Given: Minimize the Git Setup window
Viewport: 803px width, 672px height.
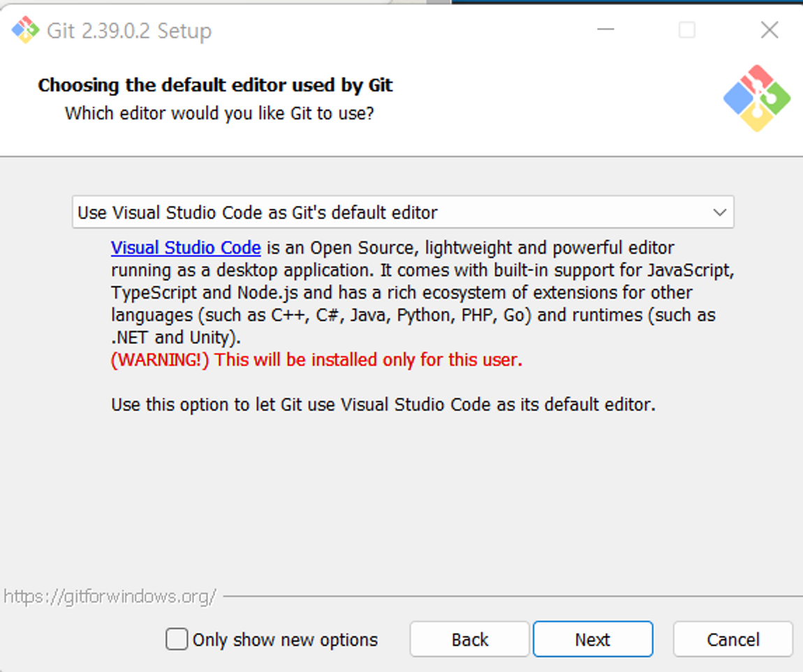Looking at the screenshot, I should click(605, 30).
